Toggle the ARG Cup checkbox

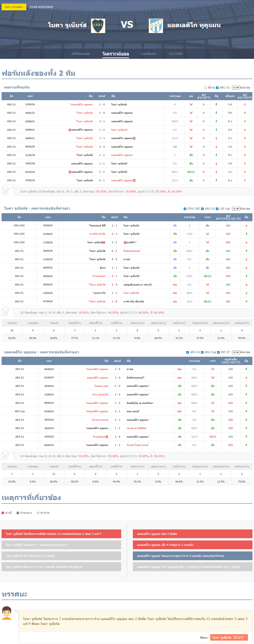[202, 352]
